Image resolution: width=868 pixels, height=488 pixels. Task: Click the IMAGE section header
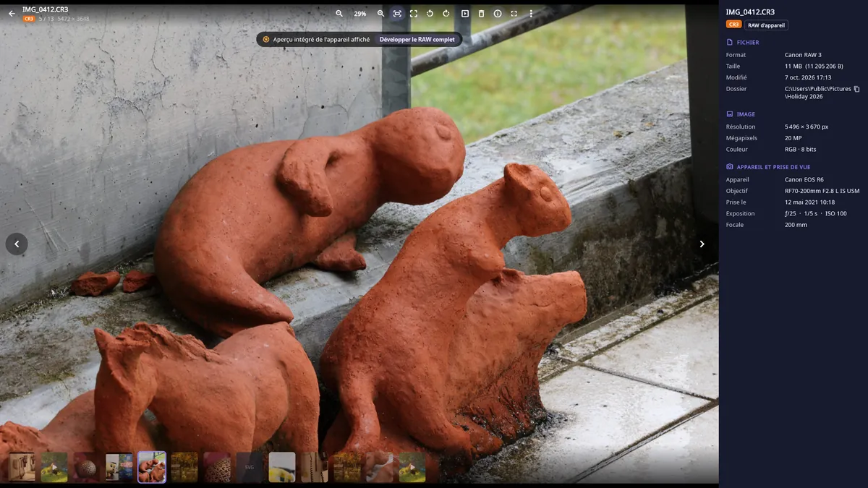(x=741, y=114)
